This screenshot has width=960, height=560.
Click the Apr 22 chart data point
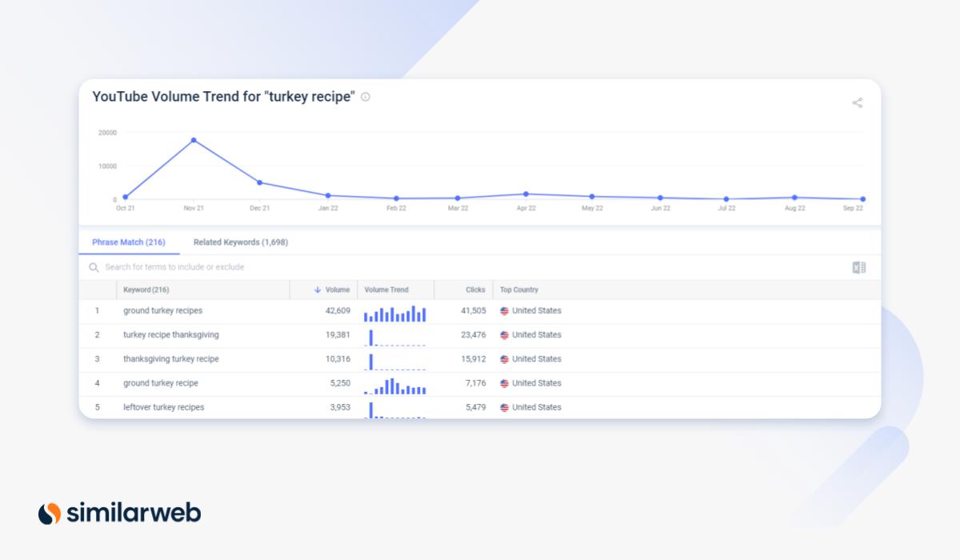(526, 194)
